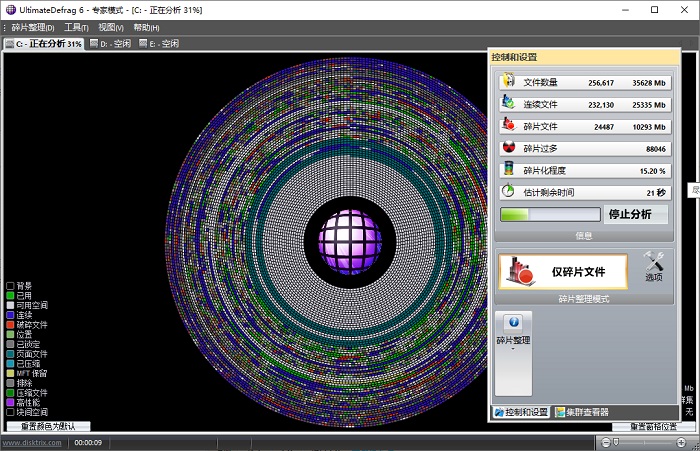Collapse the 信息 section header

[x=584, y=236]
